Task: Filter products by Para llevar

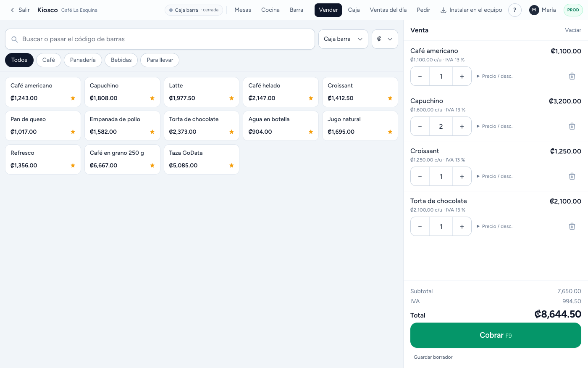Action: [x=160, y=60]
